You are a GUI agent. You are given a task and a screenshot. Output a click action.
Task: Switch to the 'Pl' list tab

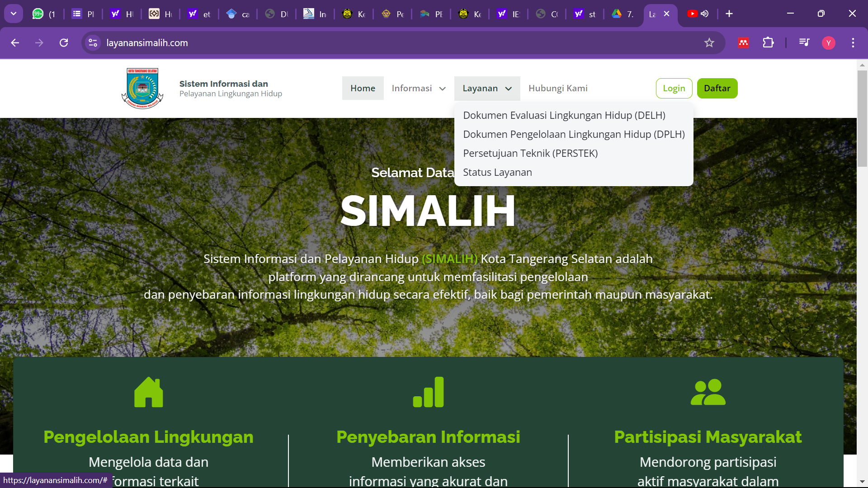(83, 14)
